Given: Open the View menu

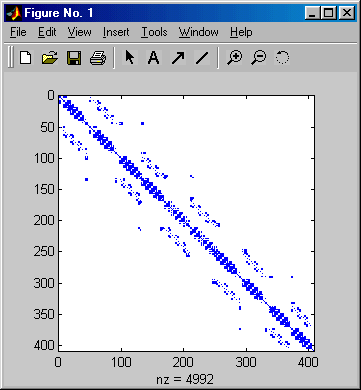Looking at the screenshot, I should [x=80, y=32].
